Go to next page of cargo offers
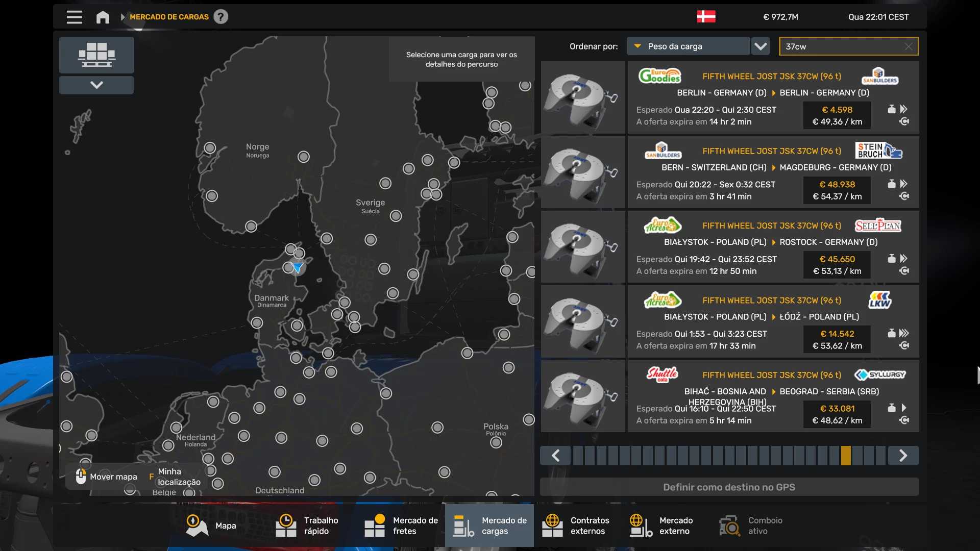The image size is (980, 551). pos(902,456)
